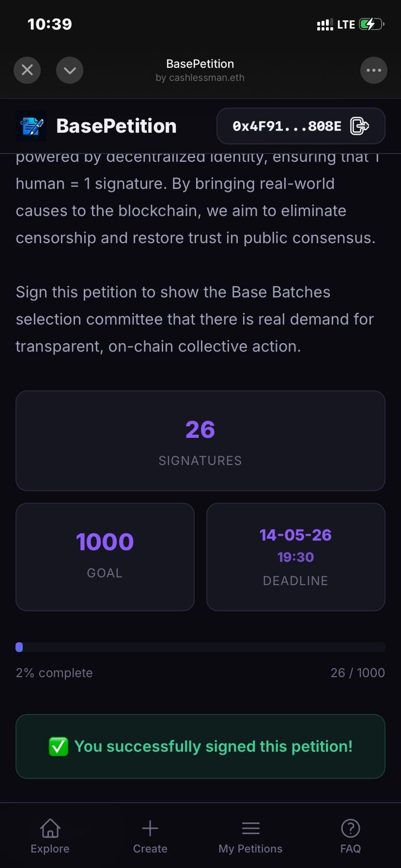Tap the Deadline 14-05-26 card

(296, 556)
